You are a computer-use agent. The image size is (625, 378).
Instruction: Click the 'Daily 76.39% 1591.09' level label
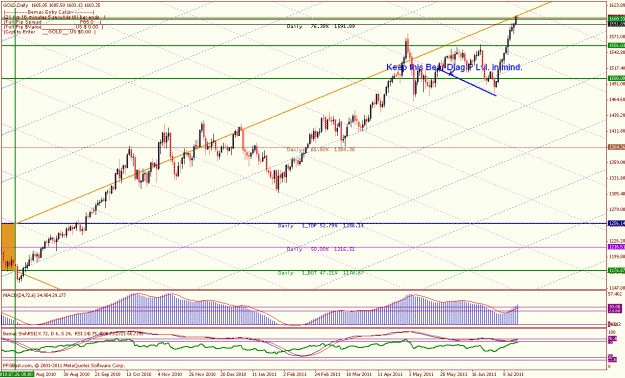pyautogui.click(x=320, y=26)
